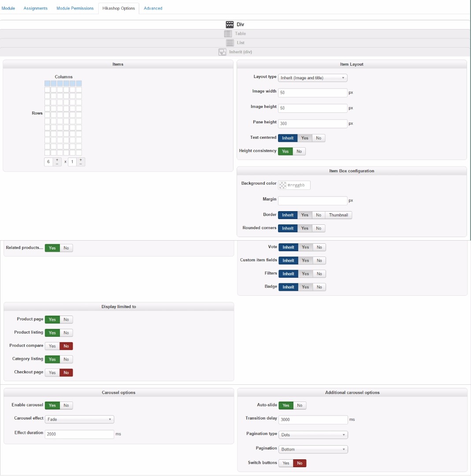Click the columns number field
Viewport: 471px width, 476px height.
pyautogui.click(x=48, y=162)
